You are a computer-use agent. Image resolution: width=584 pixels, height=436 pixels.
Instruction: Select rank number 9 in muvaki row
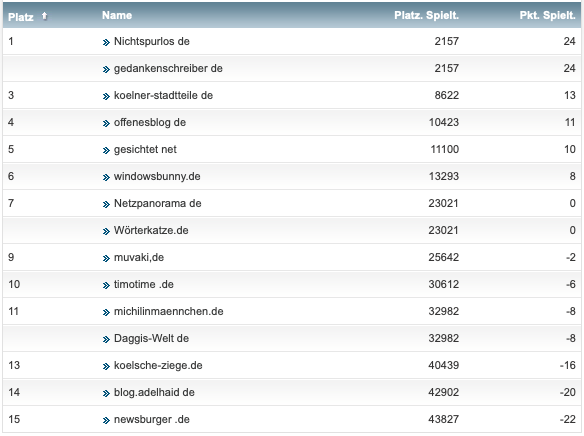pyautogui.click(x=11, y=257)
